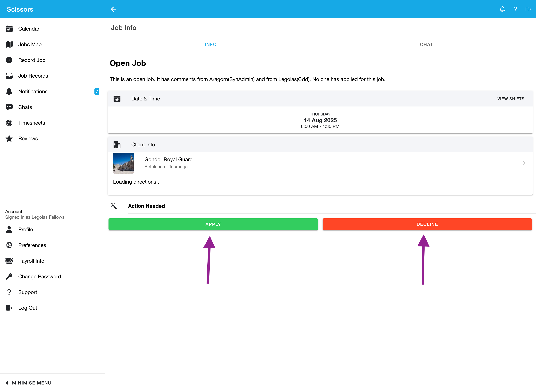Viewport: 536px width, 392px height.
Task: Click VIEW SHIFTS link
Action: (x=511, y=99)
